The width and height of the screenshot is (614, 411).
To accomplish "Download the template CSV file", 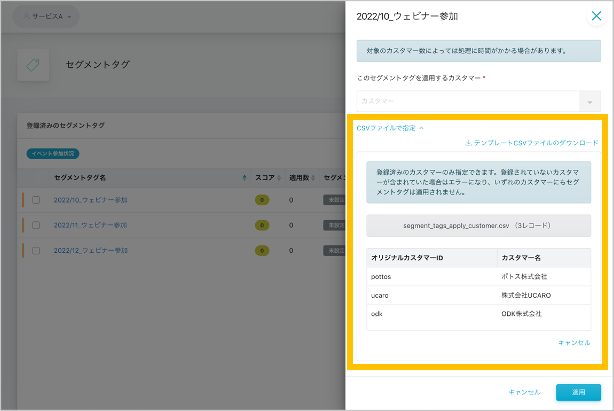I will point(531,142).
